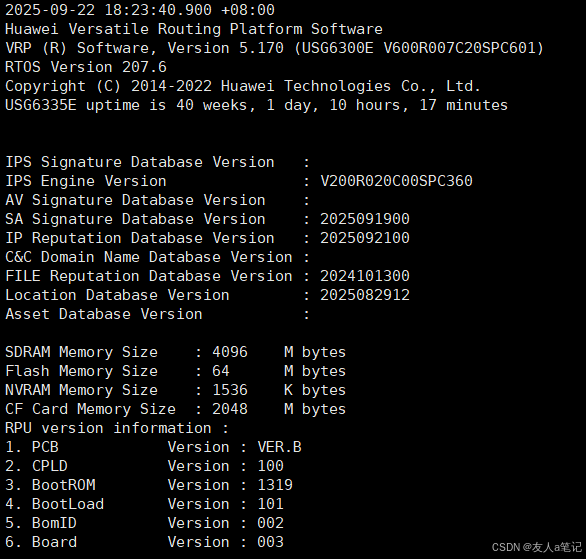The width and height of the screenshot is (586, 559).
Task: Click 'IPS Signature Database Version' label
Action: [x=140, y=162]
